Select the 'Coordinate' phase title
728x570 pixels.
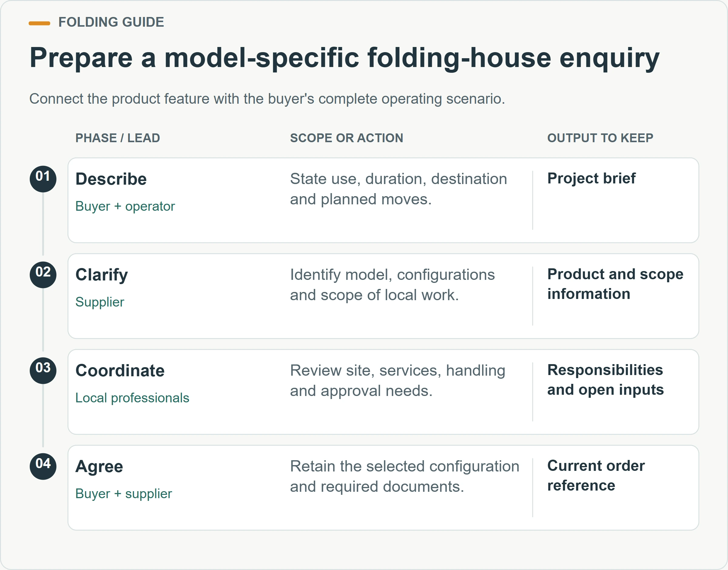coord(120,371)
